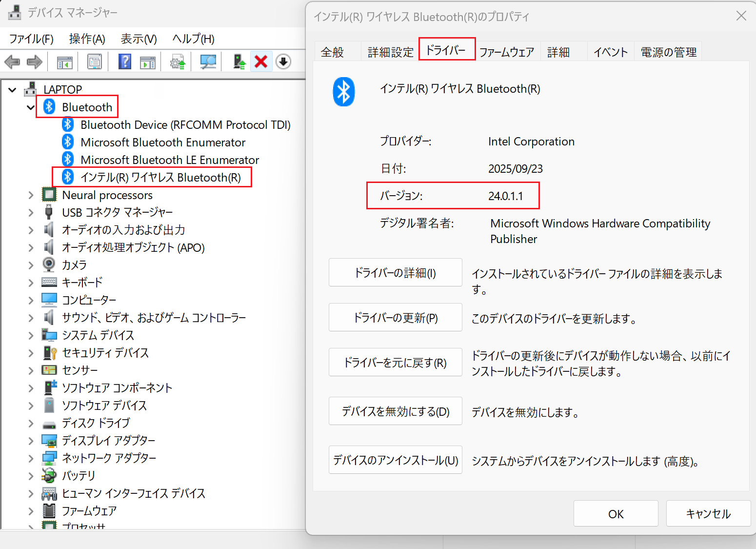Click the black down arrow toolbar icon

click(x=283, y=62)
